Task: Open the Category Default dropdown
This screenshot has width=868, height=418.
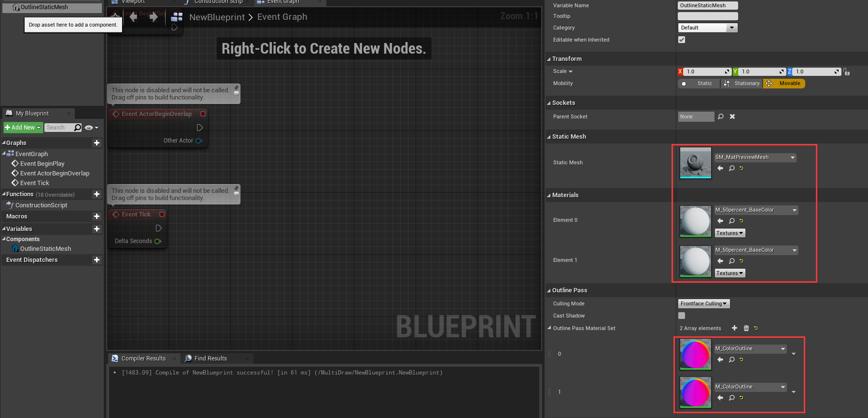Action: pyautogui.click(x=707, y=28)
